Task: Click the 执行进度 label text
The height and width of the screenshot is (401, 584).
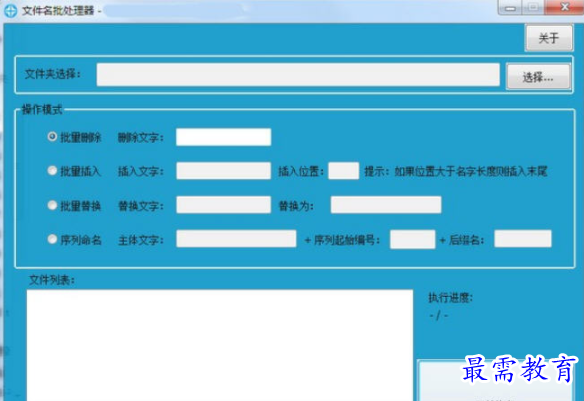Action: (x=450, y=298)
